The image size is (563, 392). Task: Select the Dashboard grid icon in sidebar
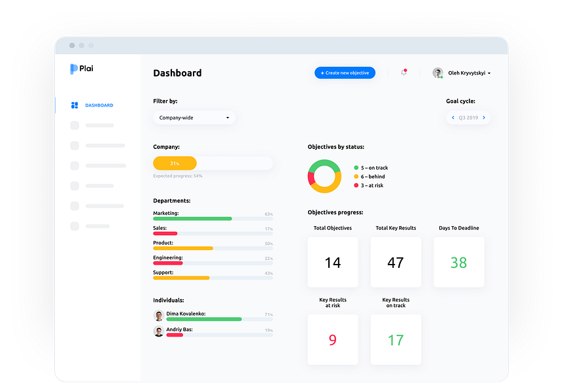click(75, 105)
